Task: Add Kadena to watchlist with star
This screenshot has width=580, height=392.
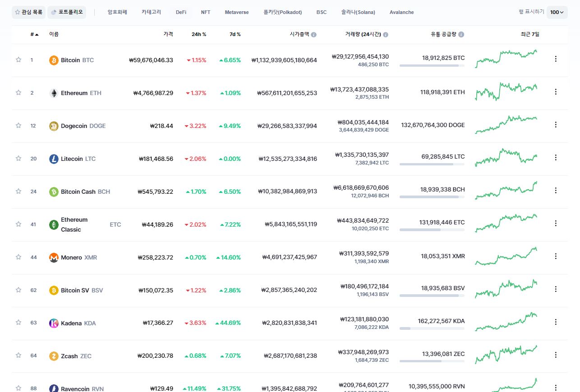Action: [18, 323]
